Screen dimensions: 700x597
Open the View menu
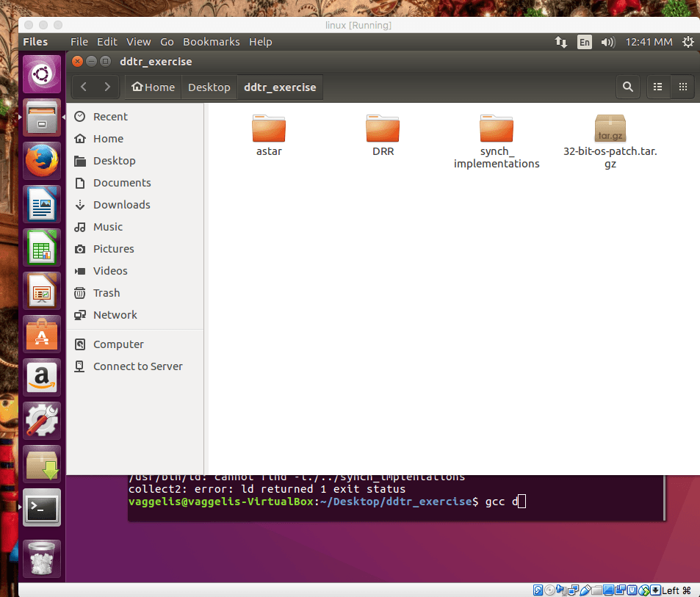[x=138, y=42]
